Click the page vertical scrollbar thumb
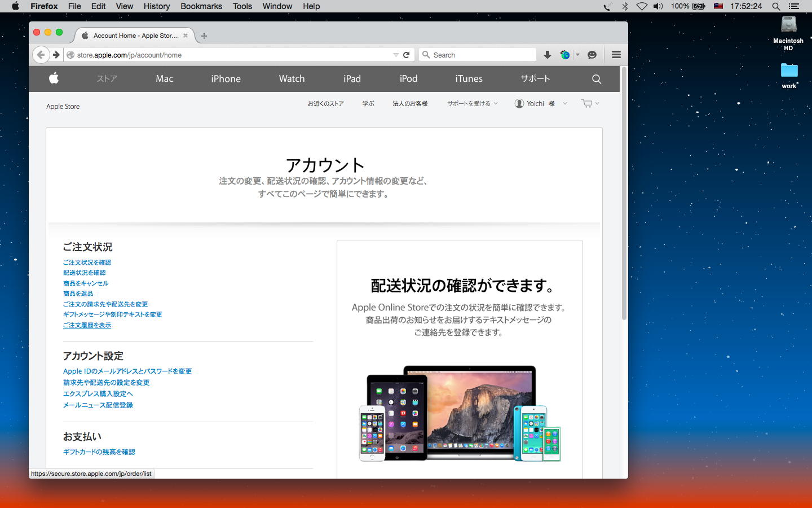The height and width of the screenshot is (508, 812). click(624, 194)
